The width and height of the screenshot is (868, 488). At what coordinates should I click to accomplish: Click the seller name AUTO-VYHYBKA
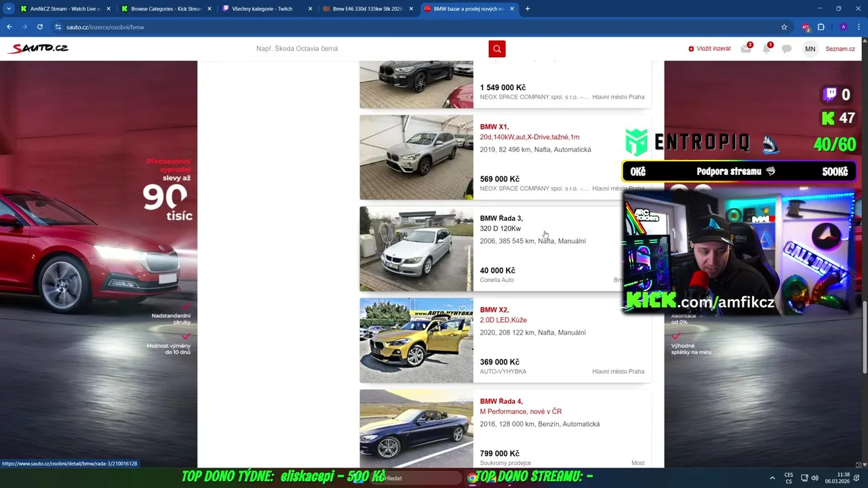pos(503,371)
